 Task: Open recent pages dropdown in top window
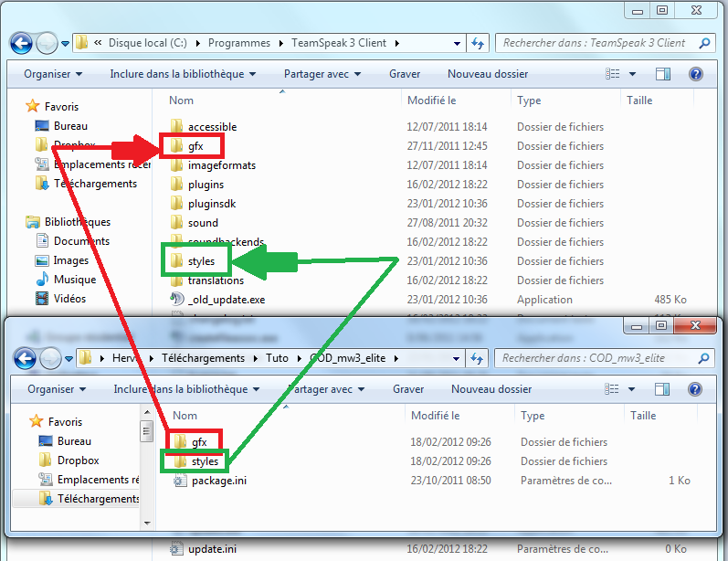point(66,44)
